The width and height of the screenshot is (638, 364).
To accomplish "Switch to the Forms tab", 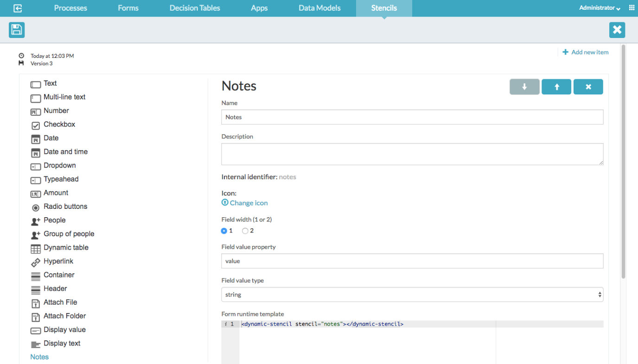I will [x=128, y=8].
